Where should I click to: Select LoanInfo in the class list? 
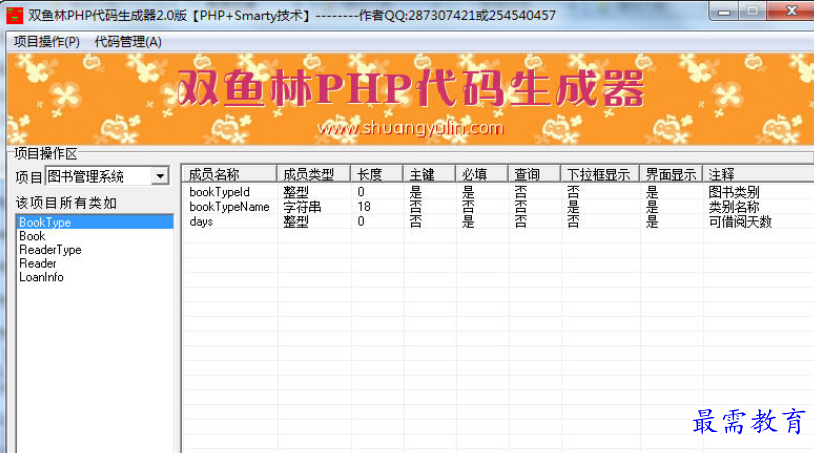click(x=94, y=277)
